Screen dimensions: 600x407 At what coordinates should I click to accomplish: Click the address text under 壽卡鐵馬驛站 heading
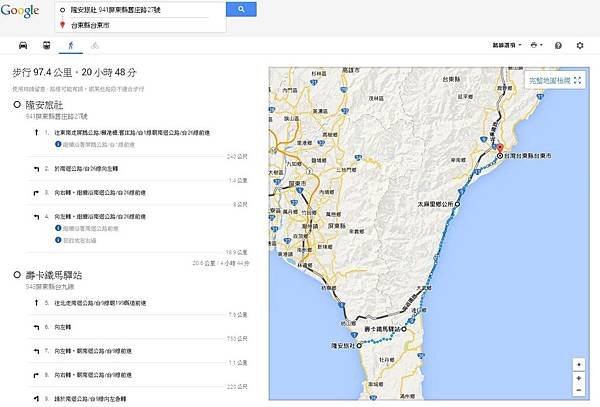[50, 287]
